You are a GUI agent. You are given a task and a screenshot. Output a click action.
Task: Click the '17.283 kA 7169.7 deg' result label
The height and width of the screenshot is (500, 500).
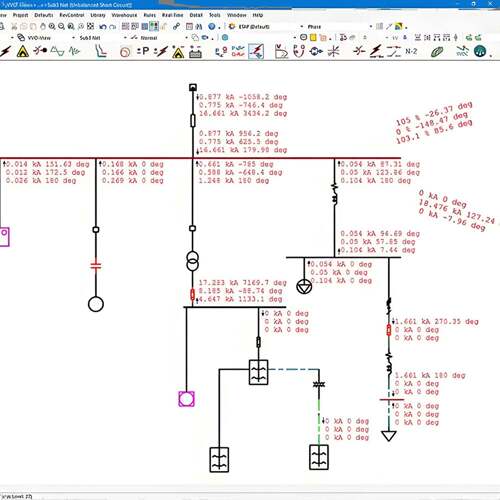click(x=243, y=283)
